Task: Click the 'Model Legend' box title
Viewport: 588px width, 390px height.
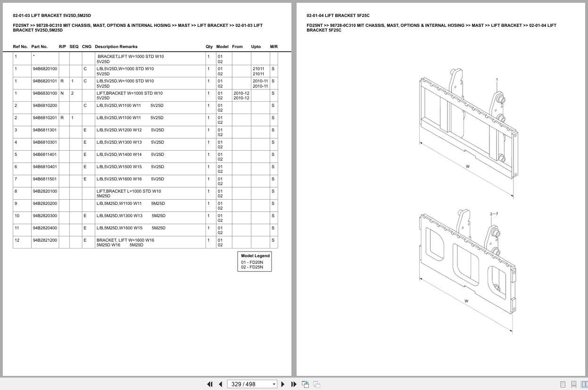Action: tap(255, 256)
